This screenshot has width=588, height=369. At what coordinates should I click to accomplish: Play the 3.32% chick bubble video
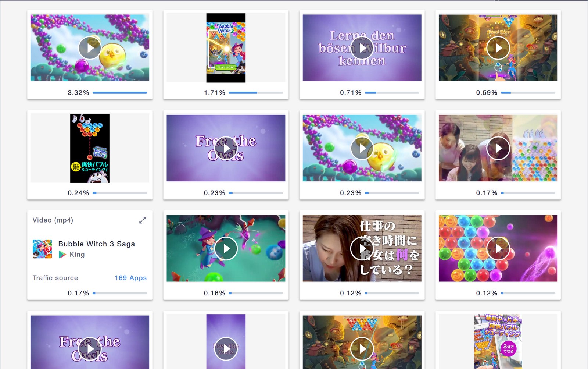tap(90, 48)
